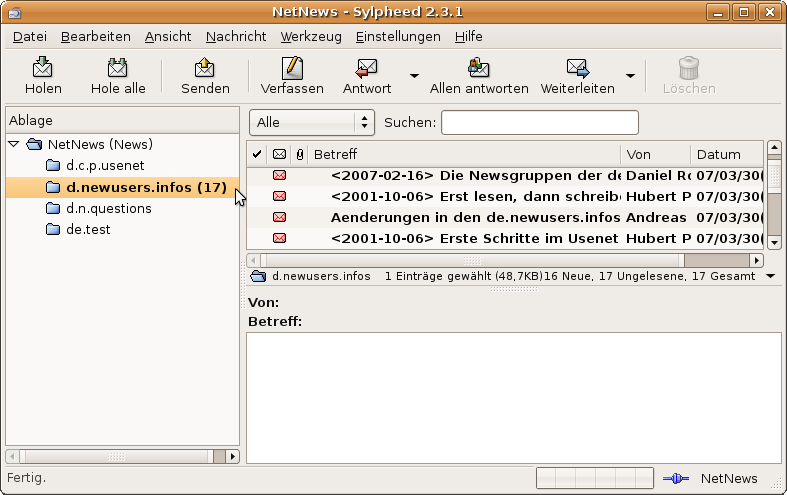The image size is (787, 495).
Task: Click folder pane horizontal scroll left arrow
Action: coord(13,456)
